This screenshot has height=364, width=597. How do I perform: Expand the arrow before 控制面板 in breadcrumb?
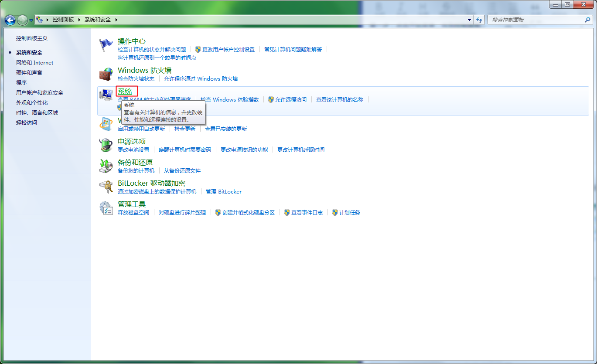coord(47,20)
